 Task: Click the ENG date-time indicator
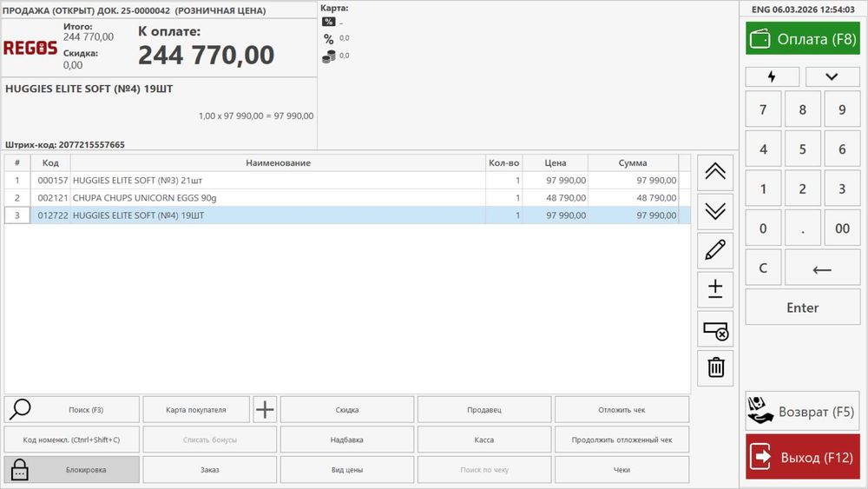(803, 10)
